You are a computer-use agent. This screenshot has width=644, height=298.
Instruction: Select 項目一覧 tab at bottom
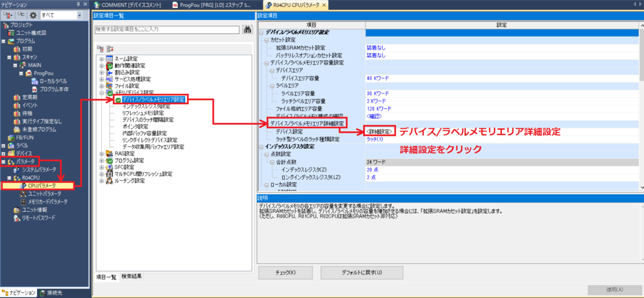point(106,276)
